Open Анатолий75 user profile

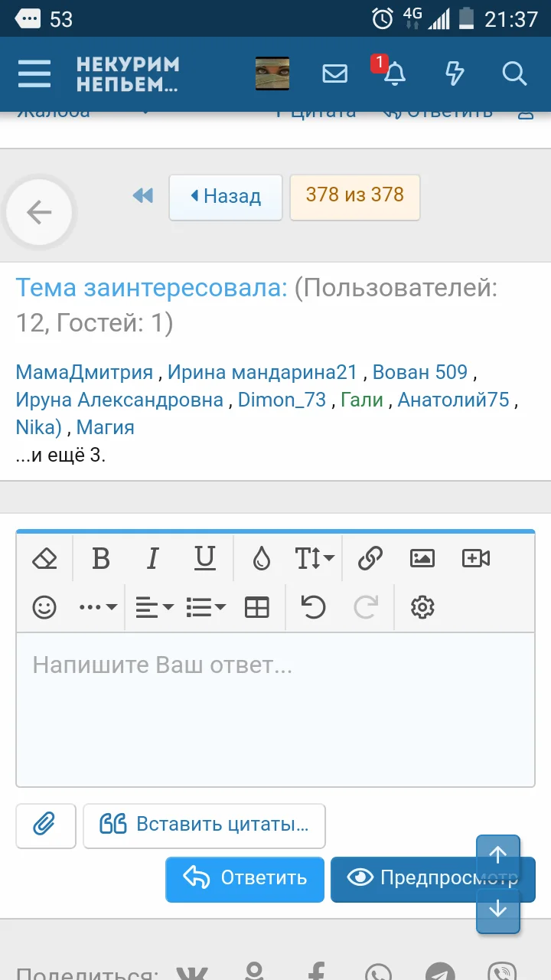tap(454, 400)
